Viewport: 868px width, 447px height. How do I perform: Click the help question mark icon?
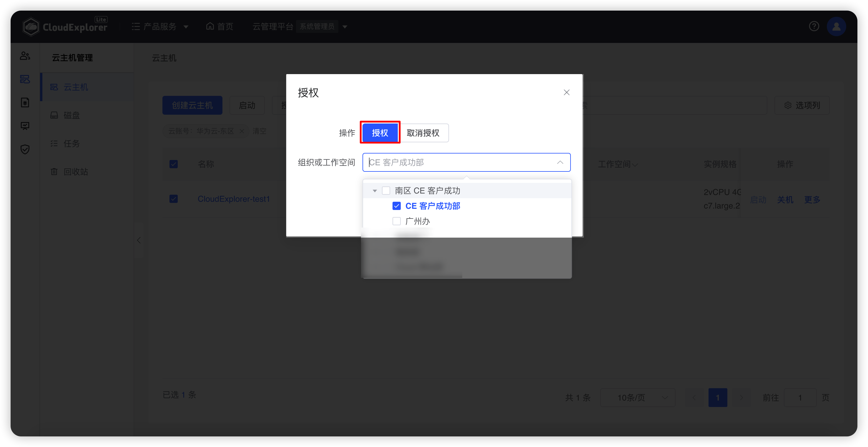point(814,26)
